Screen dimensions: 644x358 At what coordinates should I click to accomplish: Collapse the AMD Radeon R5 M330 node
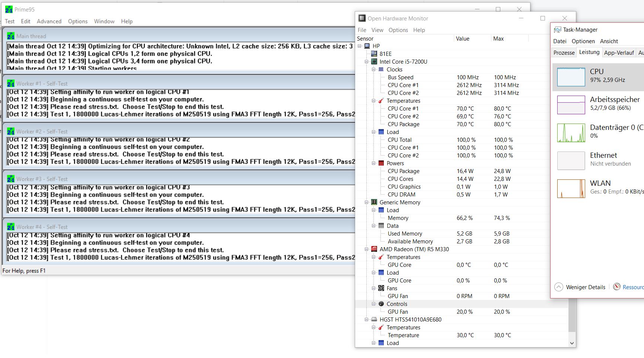[367, 249]
